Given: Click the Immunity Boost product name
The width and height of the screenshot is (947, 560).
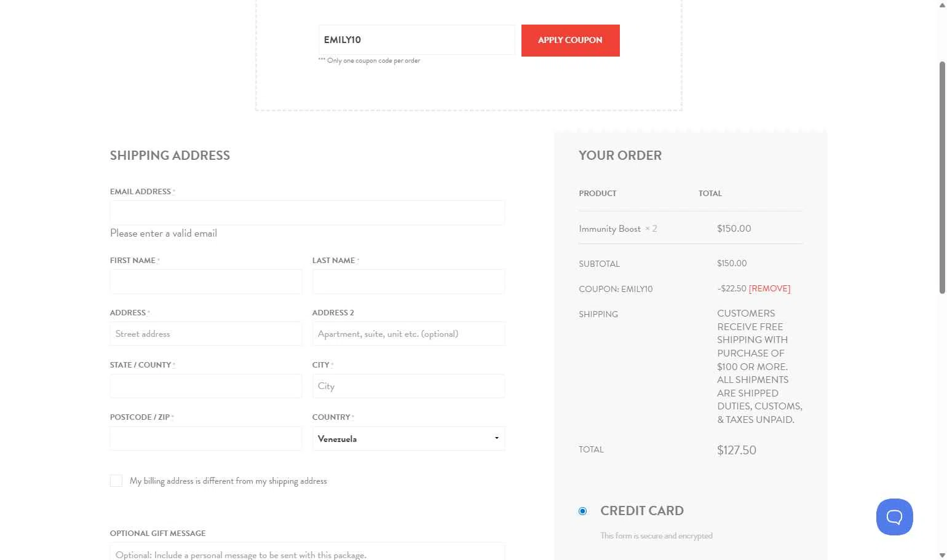Looking at the screenshot, I should click(x=609, y=229).
